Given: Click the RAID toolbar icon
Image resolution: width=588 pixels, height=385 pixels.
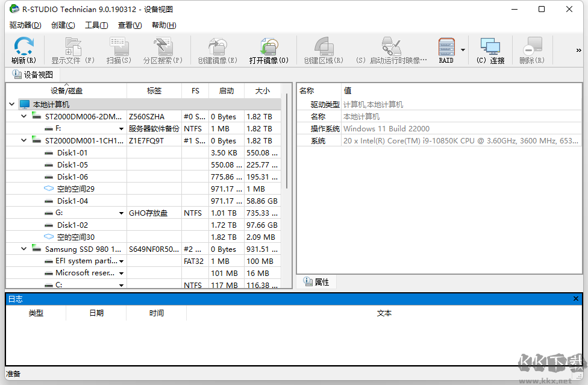Looking at the screenshot, I should tap(446, 50).
